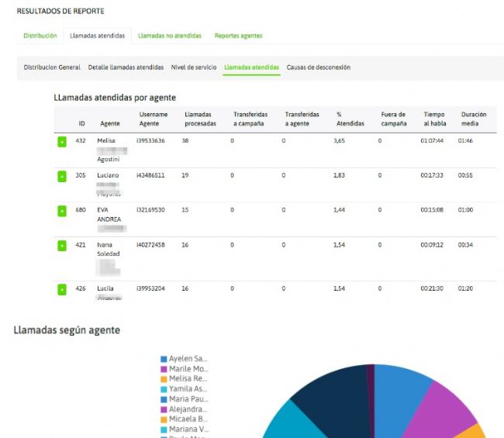
Task: Toggle Micaela B... legend swatch
Action: [x=164, y=419]
